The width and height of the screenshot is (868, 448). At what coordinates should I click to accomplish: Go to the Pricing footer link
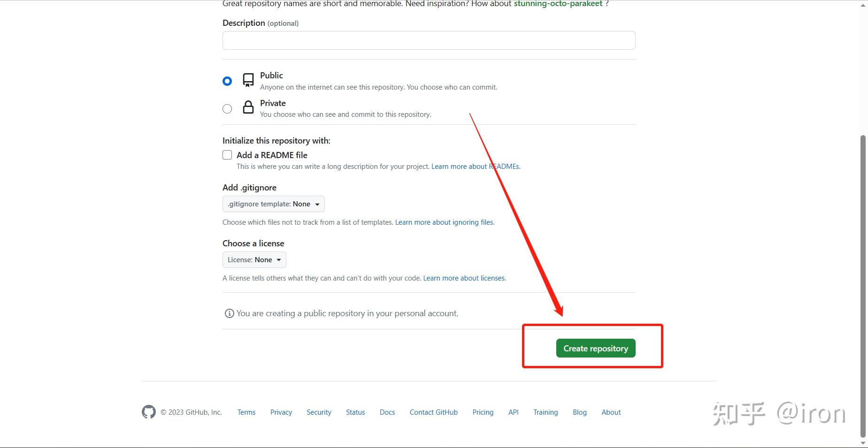[483, 412]
